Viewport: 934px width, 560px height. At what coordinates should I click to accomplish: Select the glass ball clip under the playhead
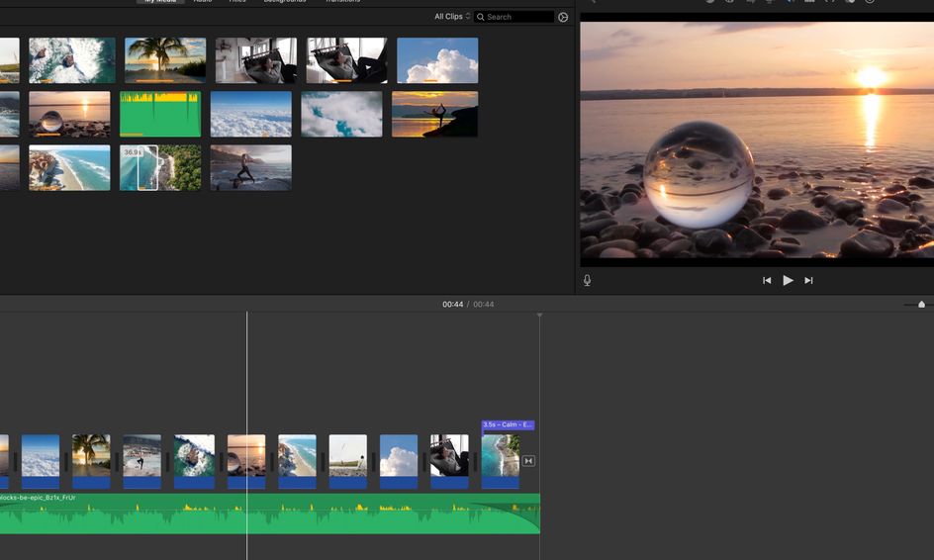(246, 462)
